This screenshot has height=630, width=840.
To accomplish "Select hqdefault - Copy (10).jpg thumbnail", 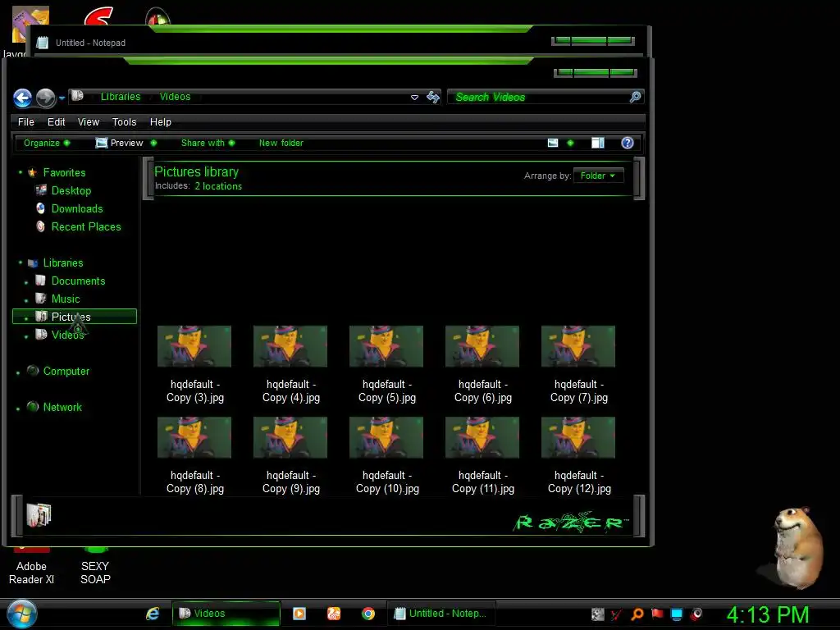I will click(x=386, y=438).
